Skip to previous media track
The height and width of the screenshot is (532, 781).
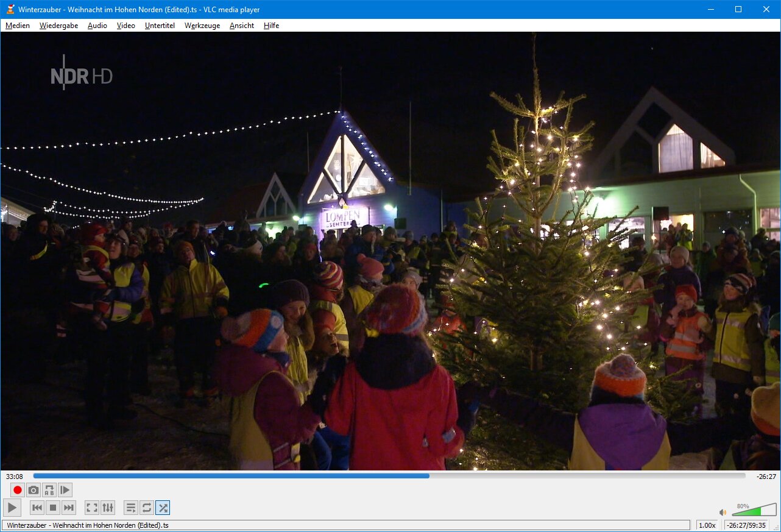coord(37,508)
